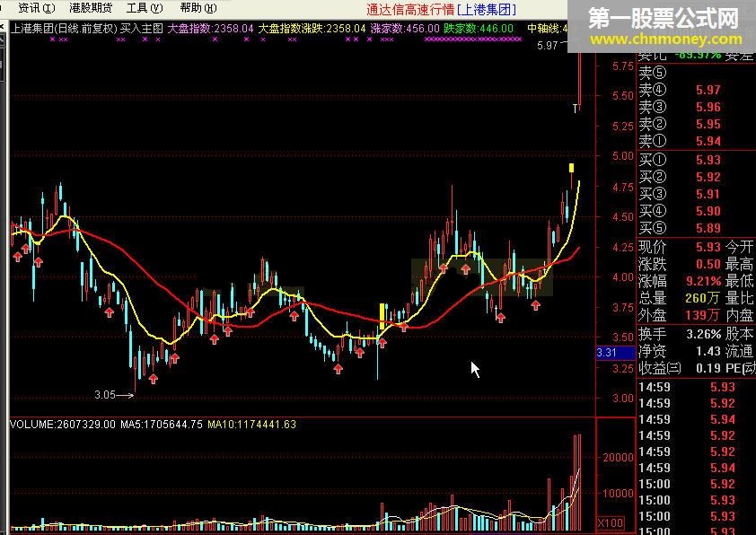The height and width of the screenshot is (535, 756).
Task: Click the 现价 5.93 value
Action: pyautogui.click(x=708, y=247)
